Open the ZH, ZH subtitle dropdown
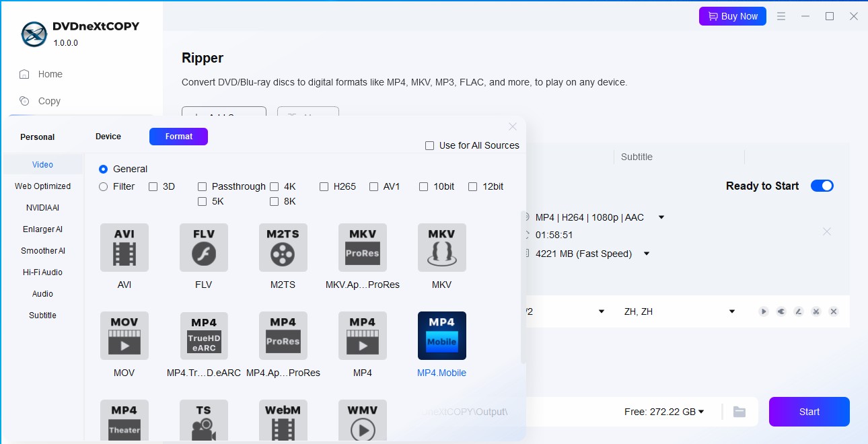 732,311
